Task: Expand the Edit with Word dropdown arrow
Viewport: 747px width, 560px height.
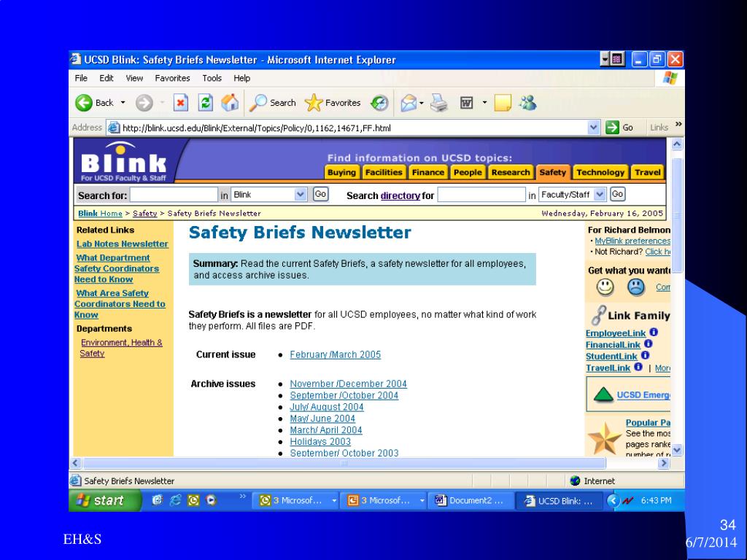Action: pos(484,103)
